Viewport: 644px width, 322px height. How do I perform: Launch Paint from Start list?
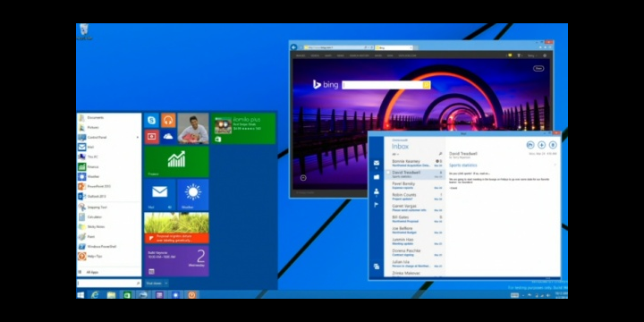(x=109, y=236)
